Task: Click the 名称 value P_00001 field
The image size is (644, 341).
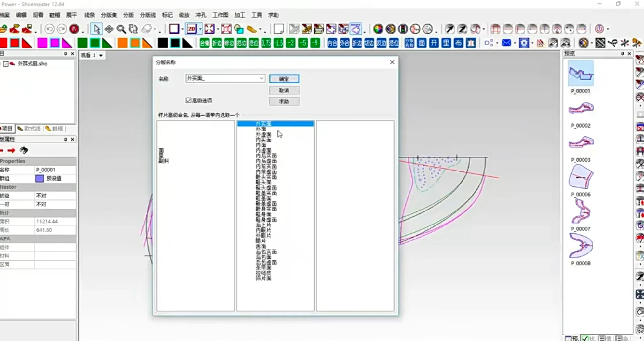Action: point(55,170)
